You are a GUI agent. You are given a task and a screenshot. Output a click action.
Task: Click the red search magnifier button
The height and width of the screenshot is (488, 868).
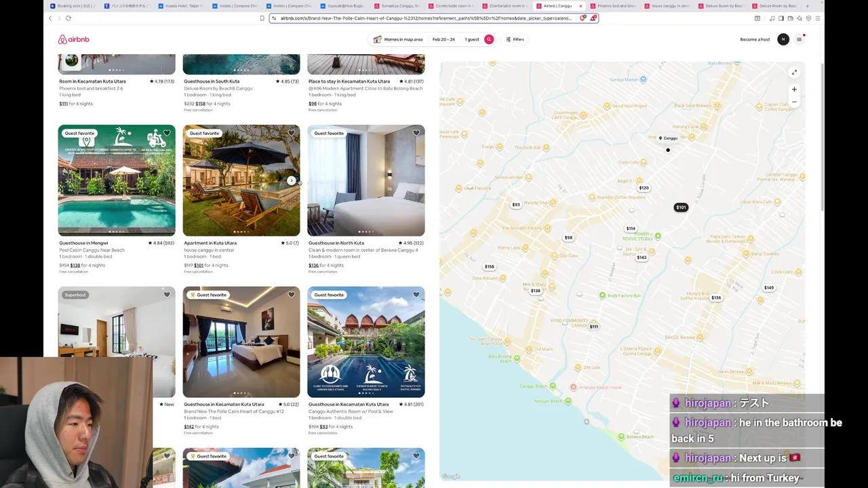point(489,39)
